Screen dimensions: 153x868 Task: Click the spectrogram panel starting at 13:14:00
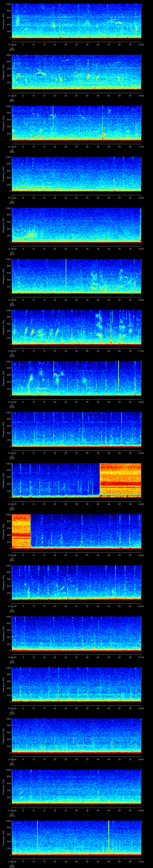(77, 21)
